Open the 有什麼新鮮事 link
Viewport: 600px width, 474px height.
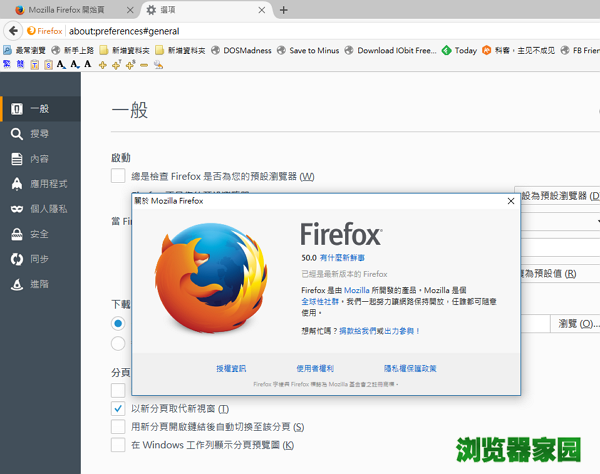[345, 257]
